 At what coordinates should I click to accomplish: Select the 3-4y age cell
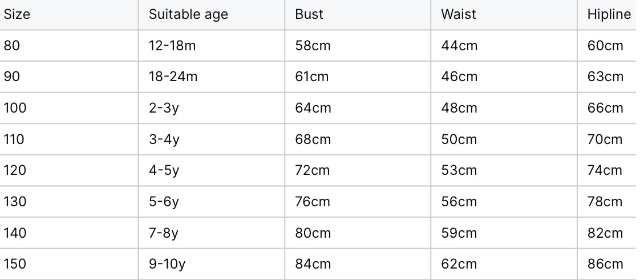point(164,139)
